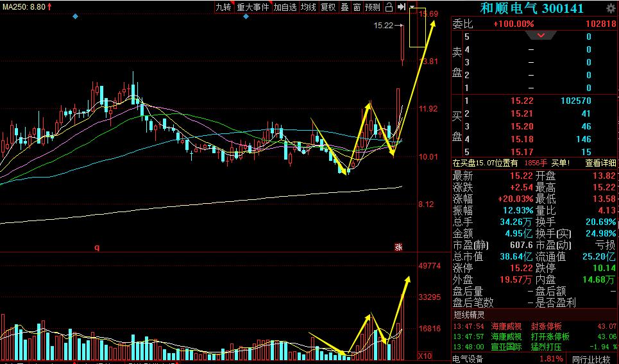Click the 开盘 13.82 value

tap(604, 176)
